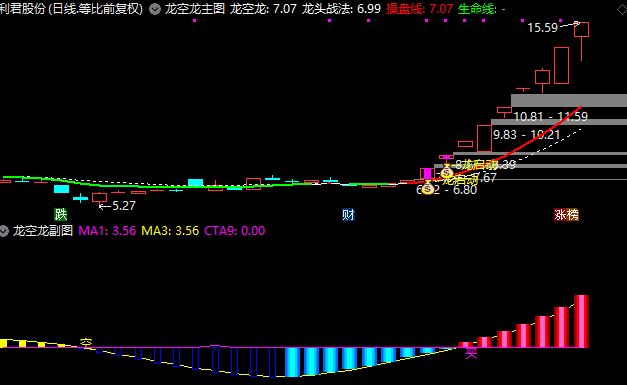Viewport: 627px width, 385px height.
Task: Click the yellow 空 signal marker
Action: [86, 342]
